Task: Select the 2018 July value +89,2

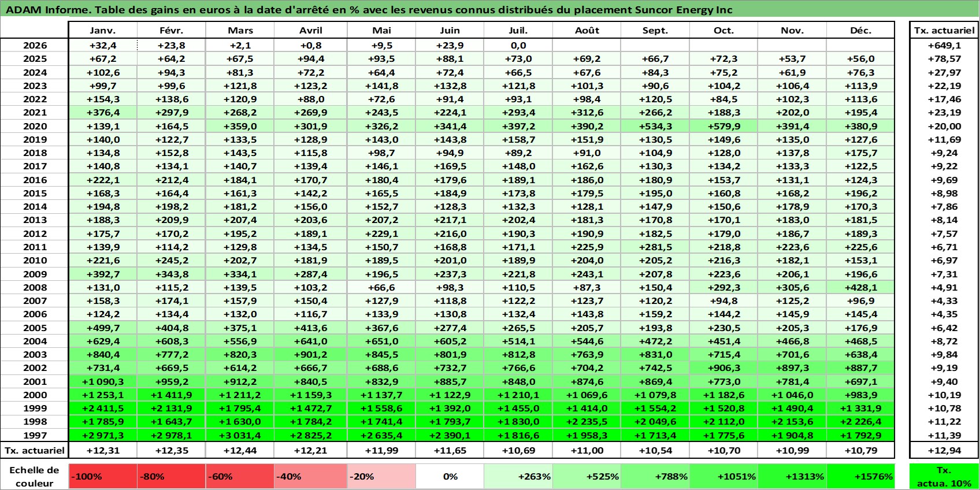Action: (518, 153)
